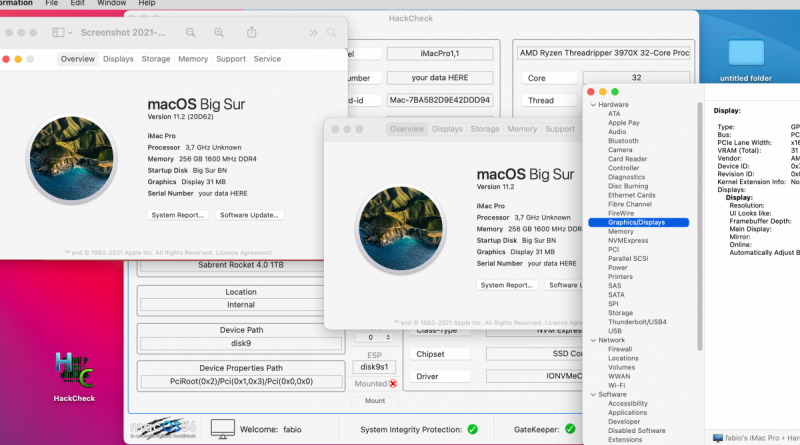This screenshot has width=800, height=445.
Task: Click the Software Update... button in back window
Action: click(249, 215)
